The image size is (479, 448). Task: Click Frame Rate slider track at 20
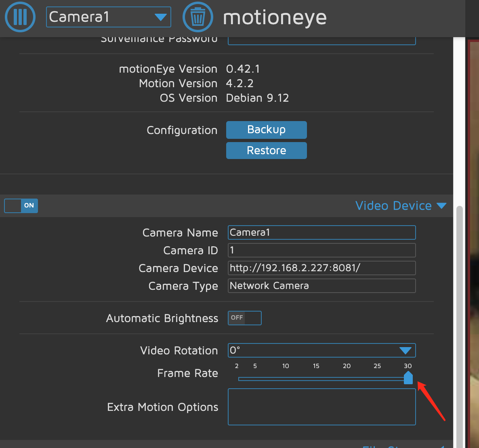pyautogui.click(x=347, y=379)
